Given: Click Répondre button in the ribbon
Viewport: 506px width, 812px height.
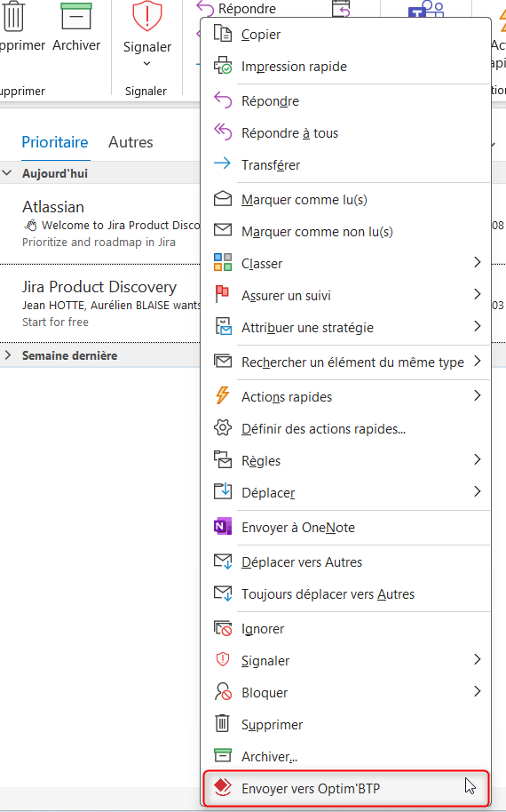Looking at the screenshot, I should (237, 8).
